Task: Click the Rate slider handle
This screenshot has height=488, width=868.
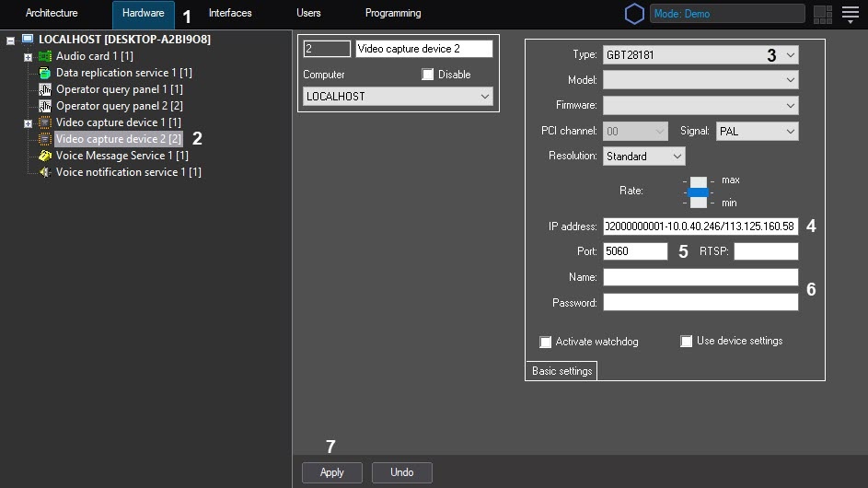Action: point(699,192)
